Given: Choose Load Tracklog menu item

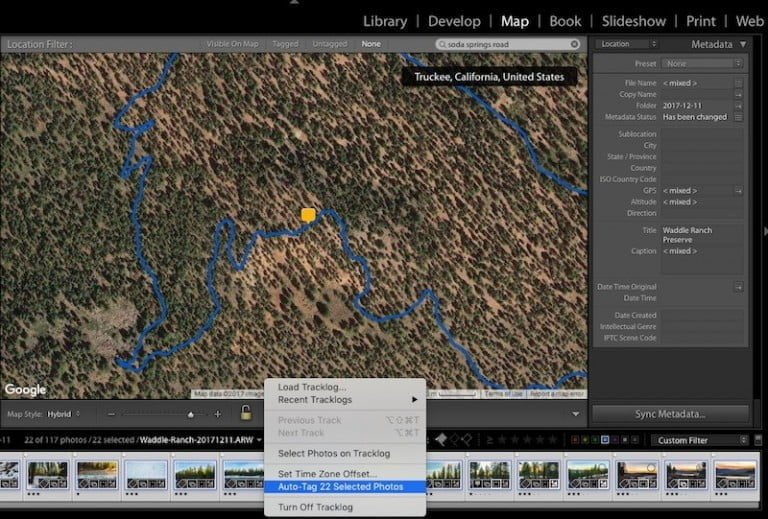Looking at the screenshot, I should pyautogui.click(x=346, y=387).
